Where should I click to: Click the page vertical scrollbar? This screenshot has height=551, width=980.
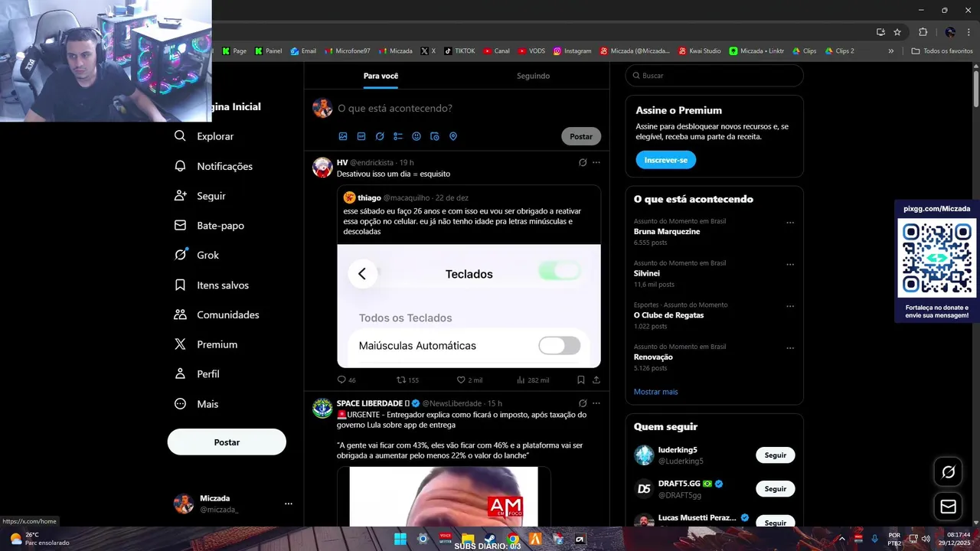coord(975,88)
